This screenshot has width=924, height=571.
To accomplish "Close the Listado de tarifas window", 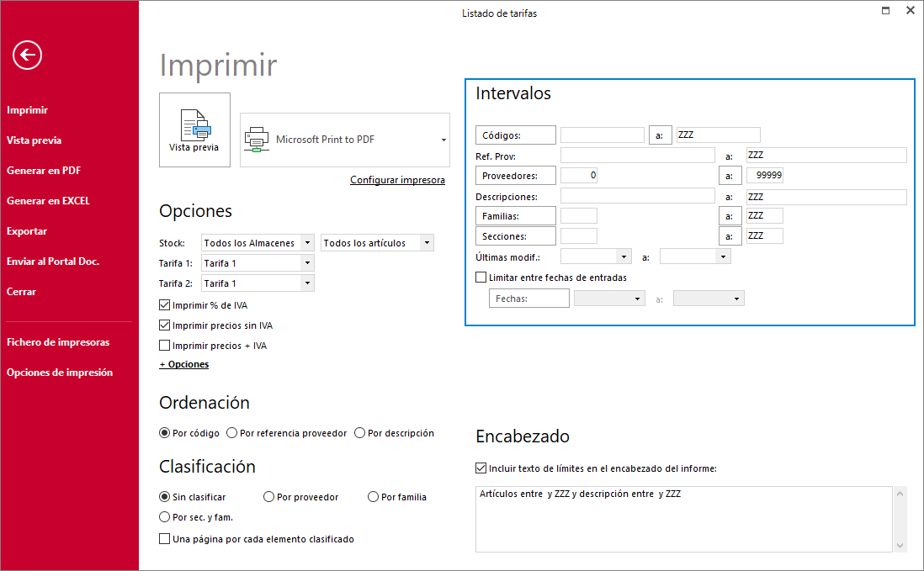I will pos(910,11).
